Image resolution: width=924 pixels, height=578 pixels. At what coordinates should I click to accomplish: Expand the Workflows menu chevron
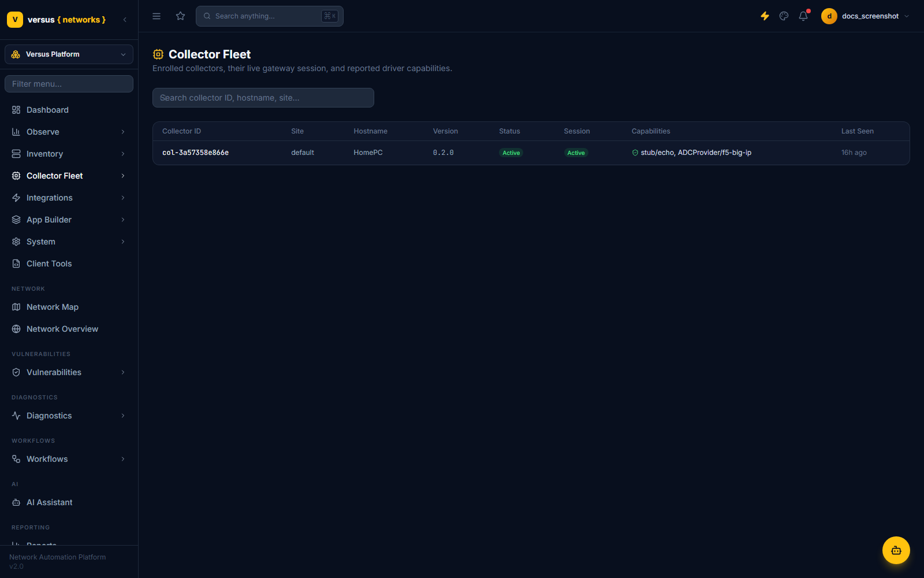tap(123, 459)
